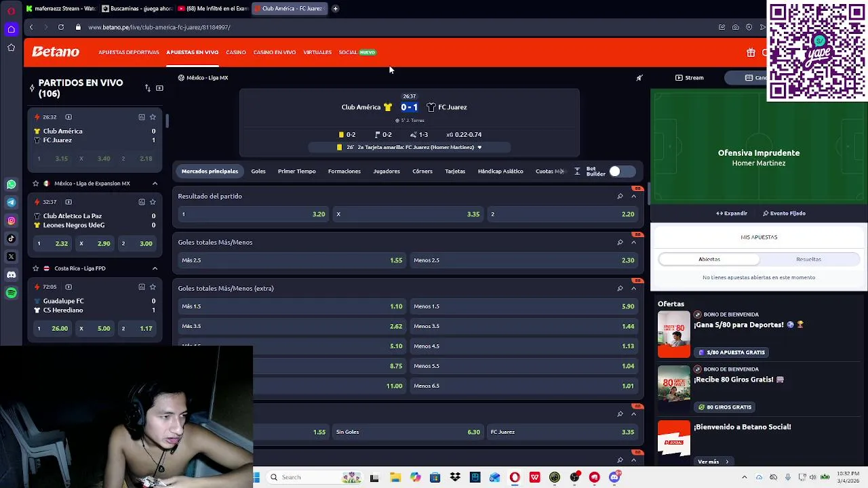Open the Spotify sidebar icon
The height and width of the screenshot is (488, 868).
(12, 293)
